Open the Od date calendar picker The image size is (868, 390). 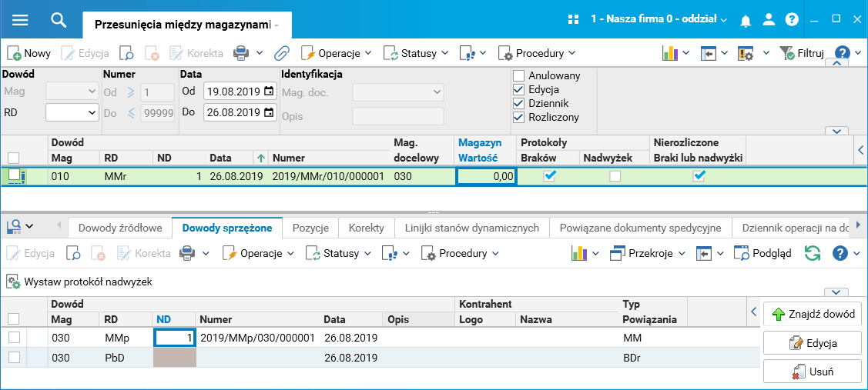[269, 92]
